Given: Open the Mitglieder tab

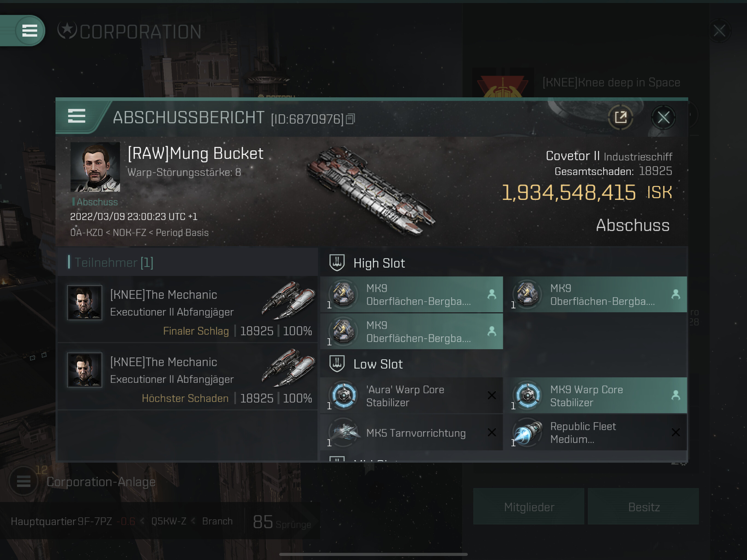Looking at the screenshot, I should click(529, 507).
